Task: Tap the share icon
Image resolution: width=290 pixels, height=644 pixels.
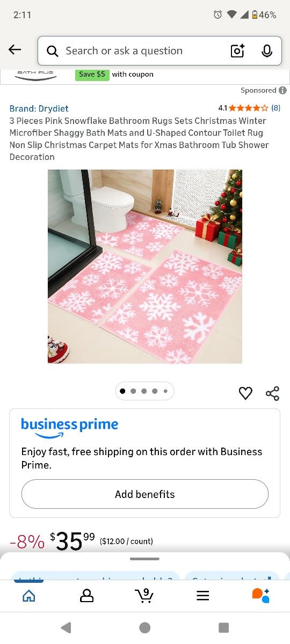Action: (273, 393)
